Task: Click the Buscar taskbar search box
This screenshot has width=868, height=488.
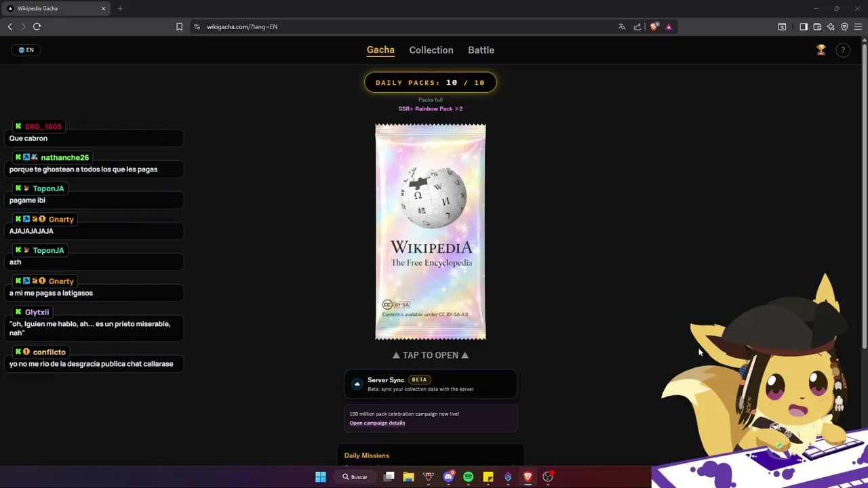Action: coord(355,476)
